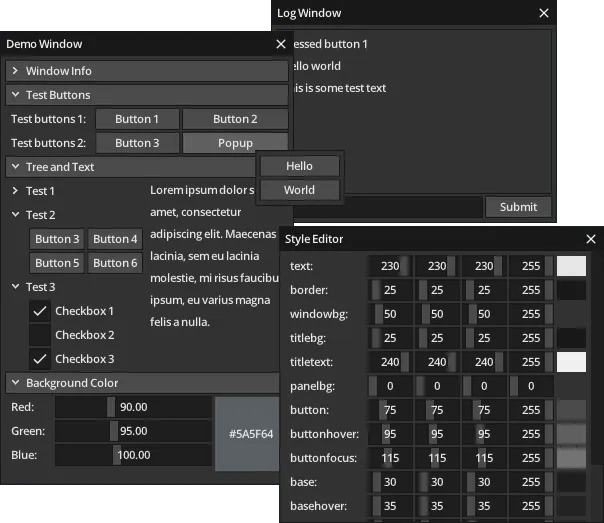604x523 pixels.
Task: Click the button row color swatch
Action: point(571,410)
